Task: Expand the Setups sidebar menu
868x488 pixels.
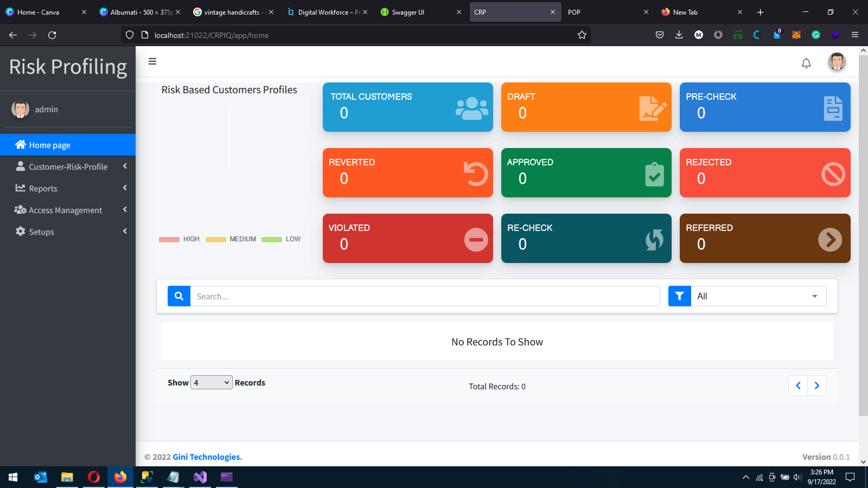Action: click(x=68, y=232)
